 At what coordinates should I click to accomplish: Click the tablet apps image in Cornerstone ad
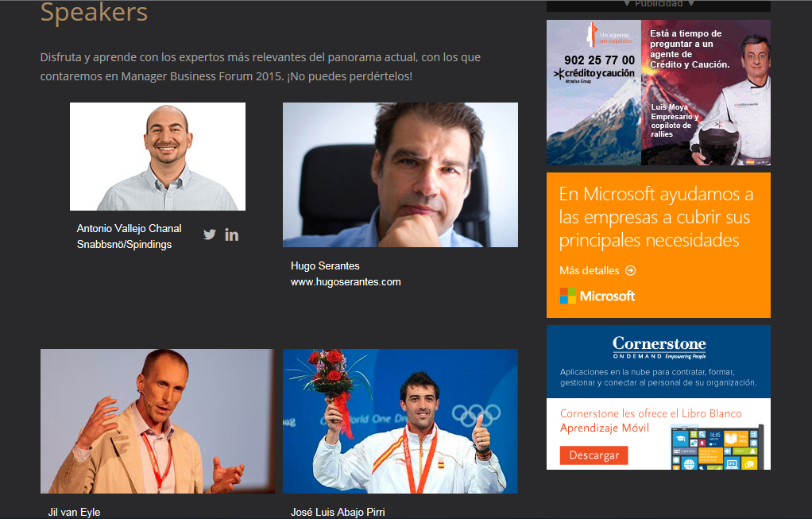[717, 447]
